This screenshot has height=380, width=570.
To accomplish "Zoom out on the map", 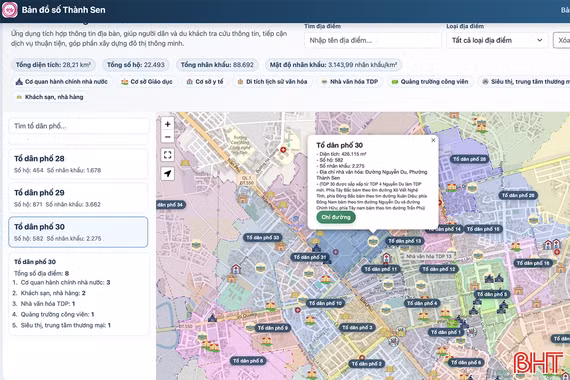I will [168, 137].
